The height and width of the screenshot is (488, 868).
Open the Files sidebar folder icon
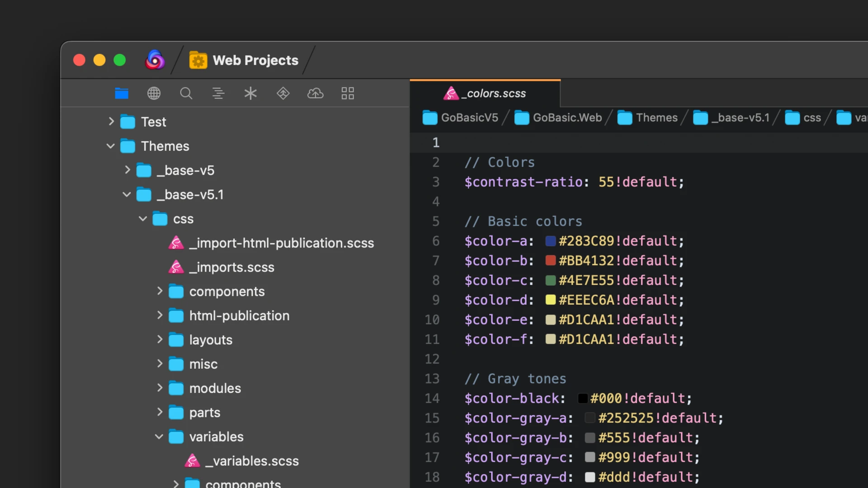point(122,94)
